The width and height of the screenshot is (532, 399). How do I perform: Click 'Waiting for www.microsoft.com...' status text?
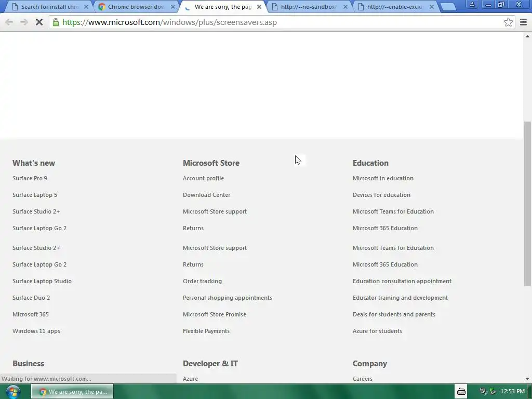pos(46,379)
